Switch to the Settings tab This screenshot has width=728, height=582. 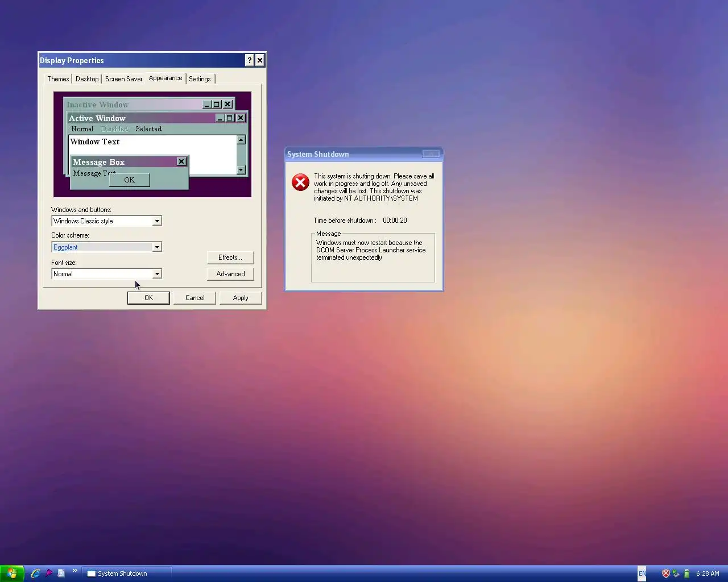pos(200,79)
